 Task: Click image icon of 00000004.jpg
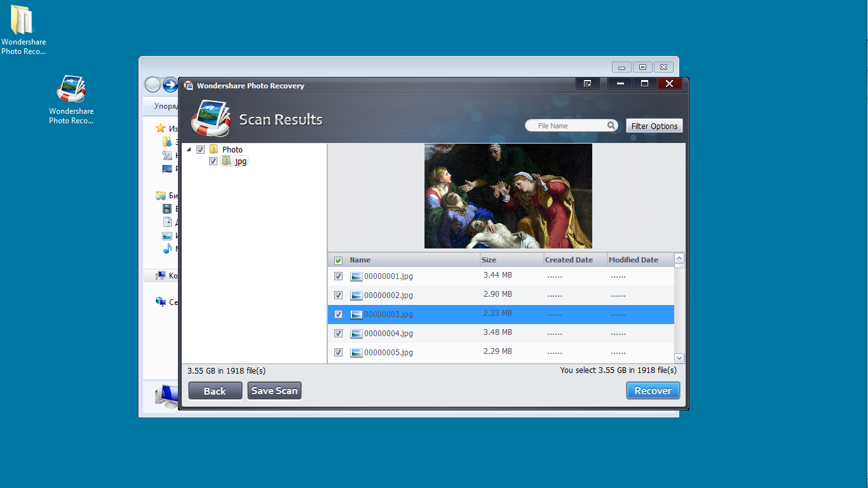(356, 334)
